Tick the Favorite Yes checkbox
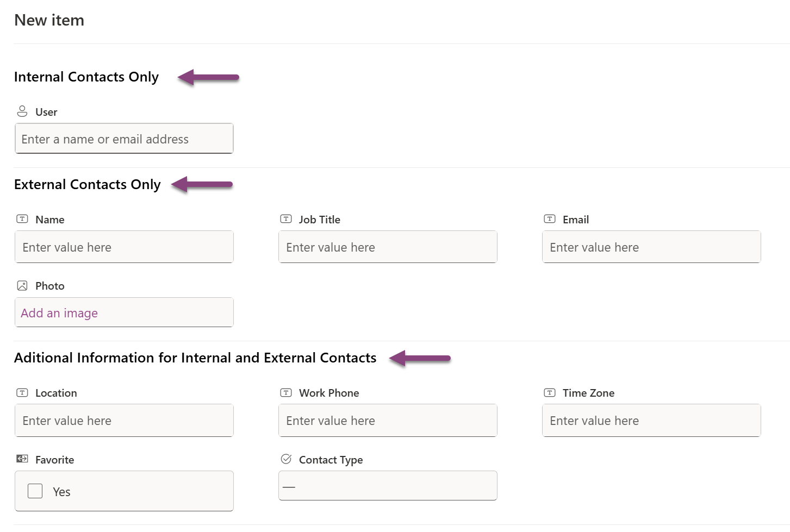790x532 pixels. click(35, 491)
